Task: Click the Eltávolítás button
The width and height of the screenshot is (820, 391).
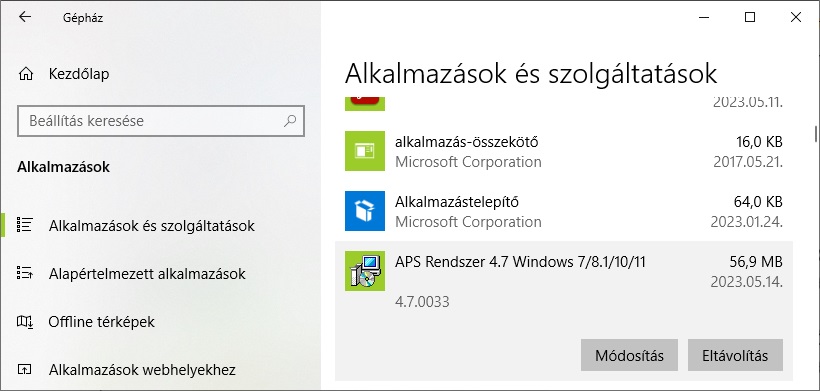Action: pos(735,355)
